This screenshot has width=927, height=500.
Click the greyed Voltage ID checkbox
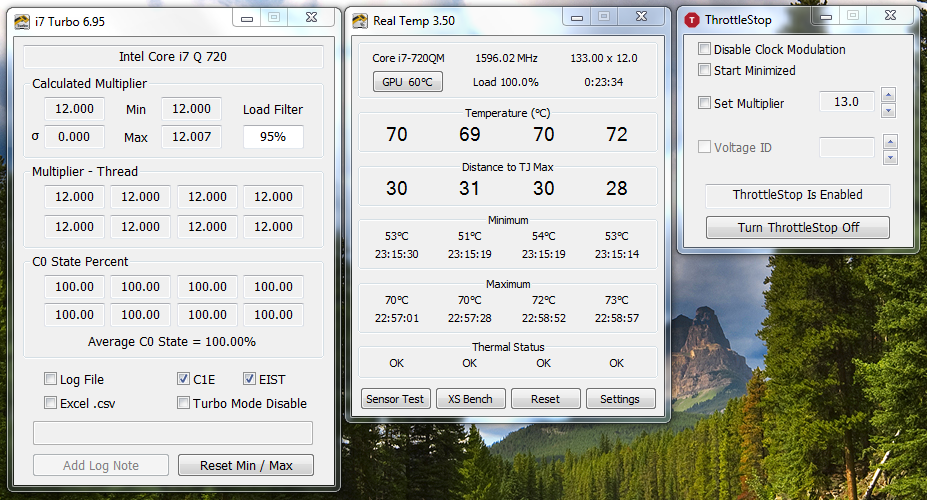tap(704, 147)
